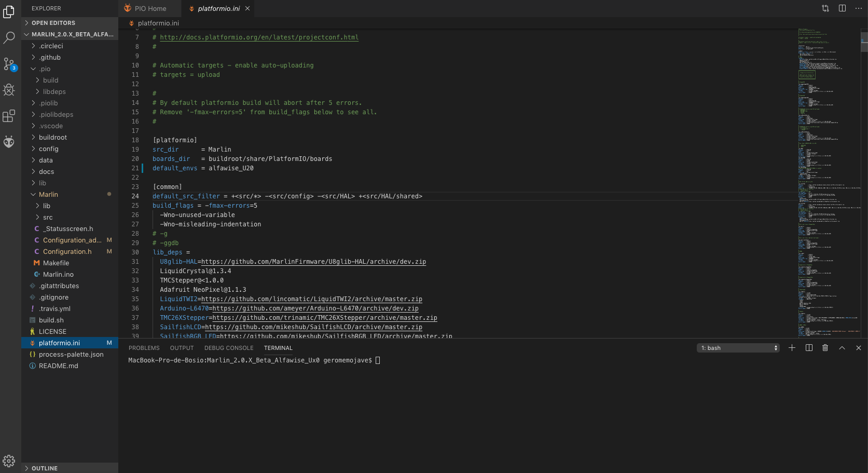Add a new terminal with plus icon

pos(792,348)
